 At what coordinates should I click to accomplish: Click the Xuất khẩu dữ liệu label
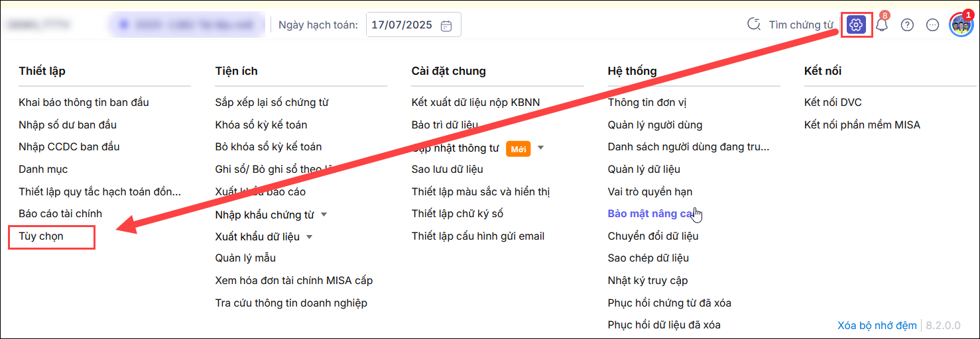point(257,236)
